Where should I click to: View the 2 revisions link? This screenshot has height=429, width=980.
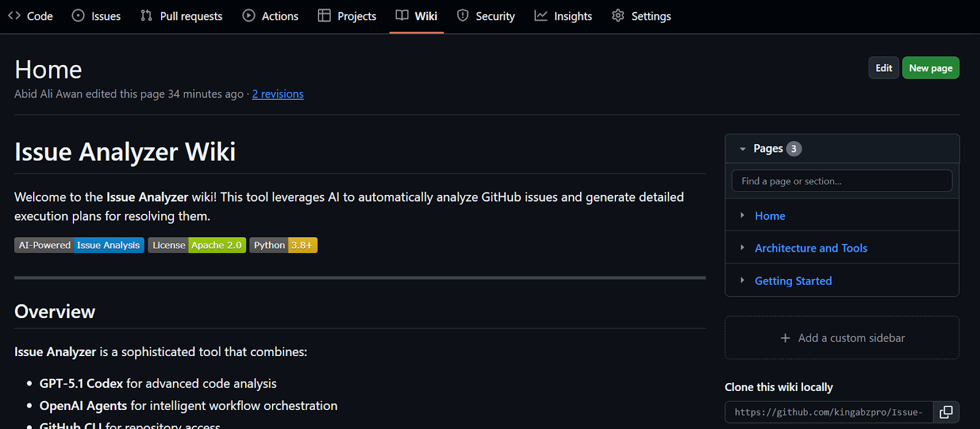[277, 94]
